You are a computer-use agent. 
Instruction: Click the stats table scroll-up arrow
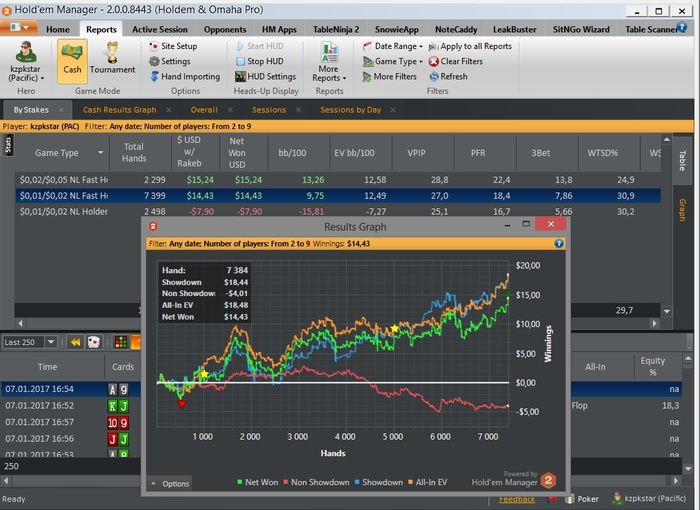pyautogui.click(x=667, y=140)
